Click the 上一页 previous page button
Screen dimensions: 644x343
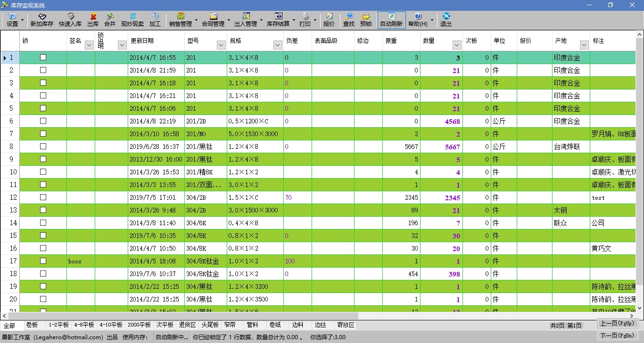[617, 324]
